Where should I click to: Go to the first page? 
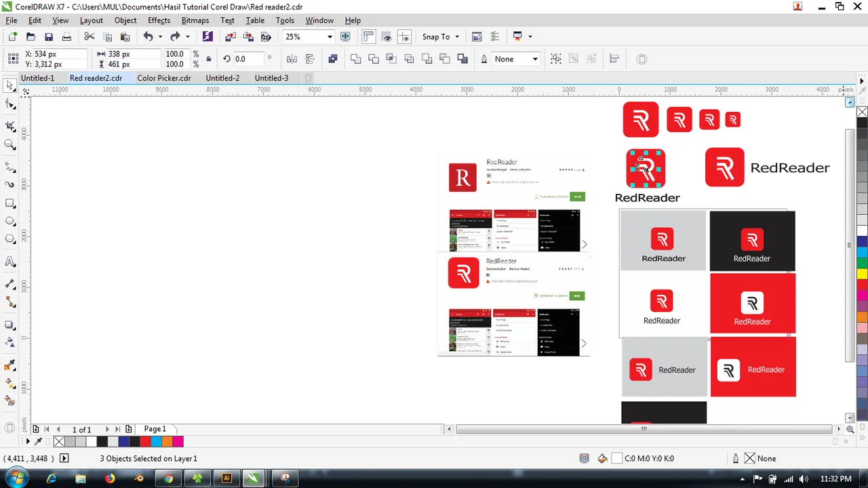pyautogui.click(x=47, y=429)
